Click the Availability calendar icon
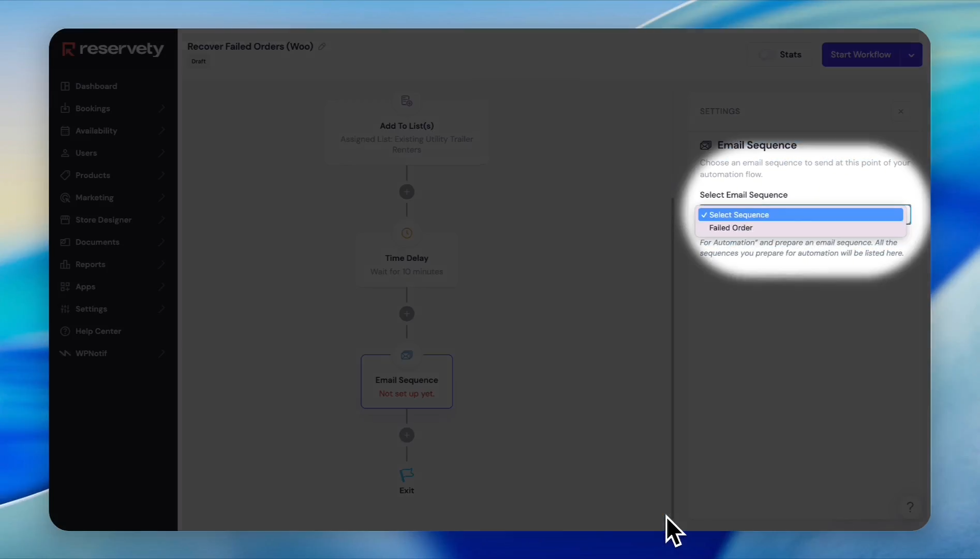The width and height of the screenshot is (980, 559). tap(65, 130)
